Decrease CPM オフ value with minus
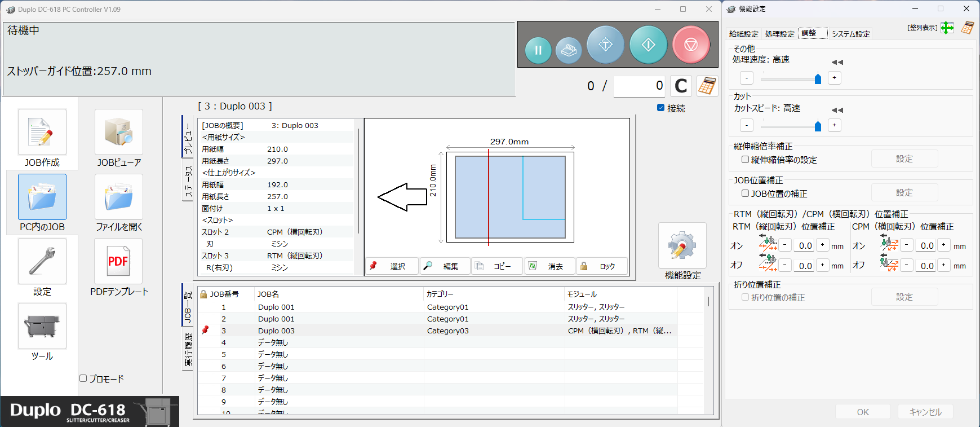 click(x=907, y=265)
